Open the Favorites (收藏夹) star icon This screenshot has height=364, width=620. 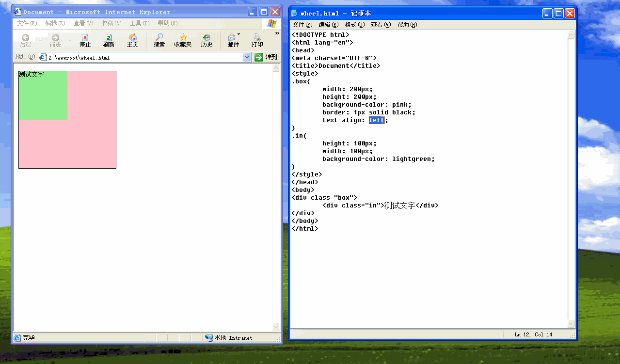pos(183,37)
